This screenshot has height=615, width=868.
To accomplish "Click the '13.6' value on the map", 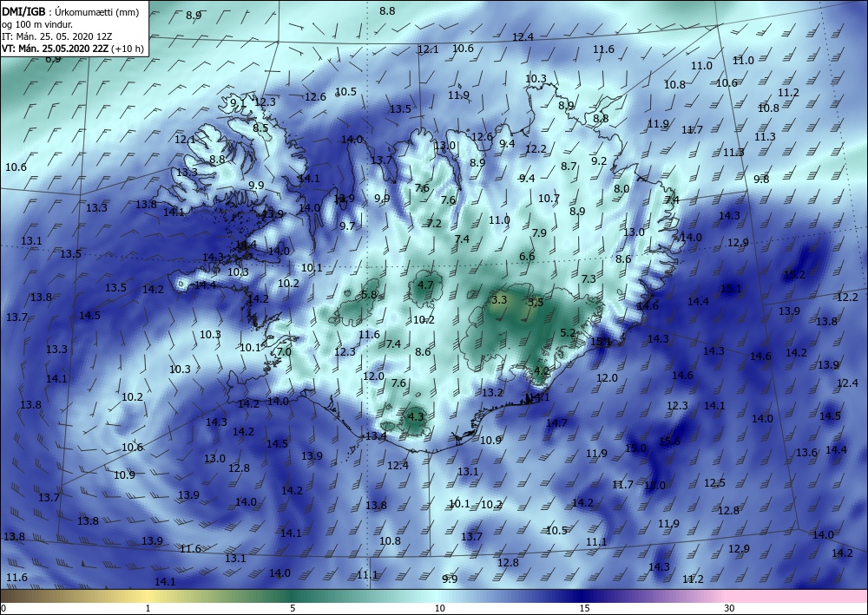I will [x=806, y=453].
